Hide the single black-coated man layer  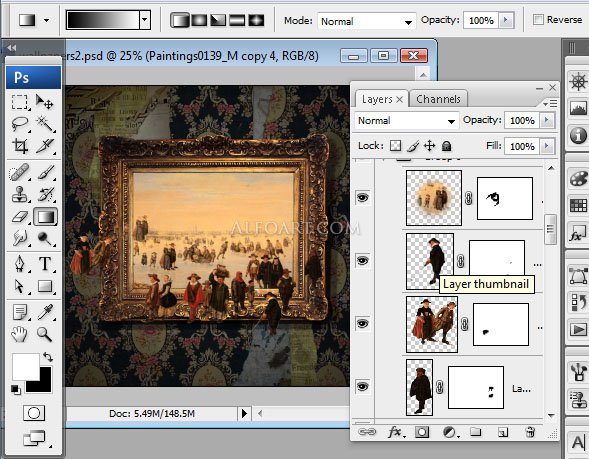[362, 261]
